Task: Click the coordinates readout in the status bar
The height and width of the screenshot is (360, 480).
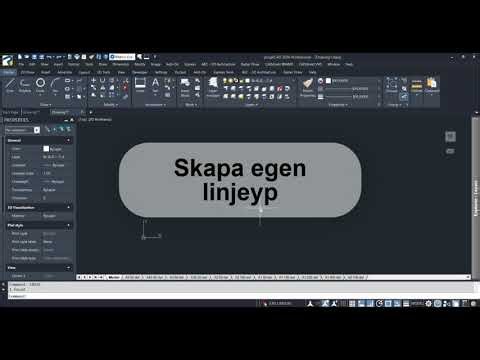Action: [279, 303]
